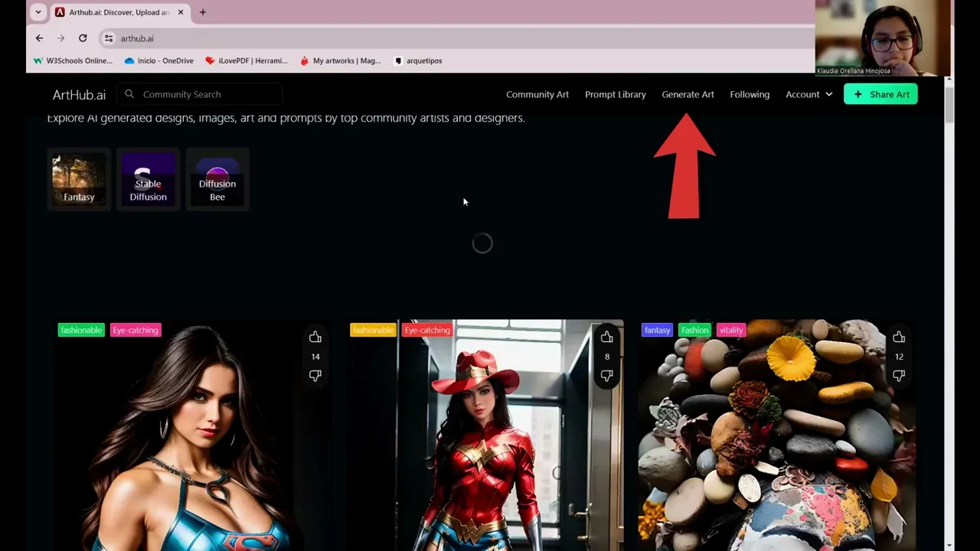Image resolution: width=980 pixels, height=551 pixels.
Task: Select the Fantasy category tile
Action: (x=79, y=179)
